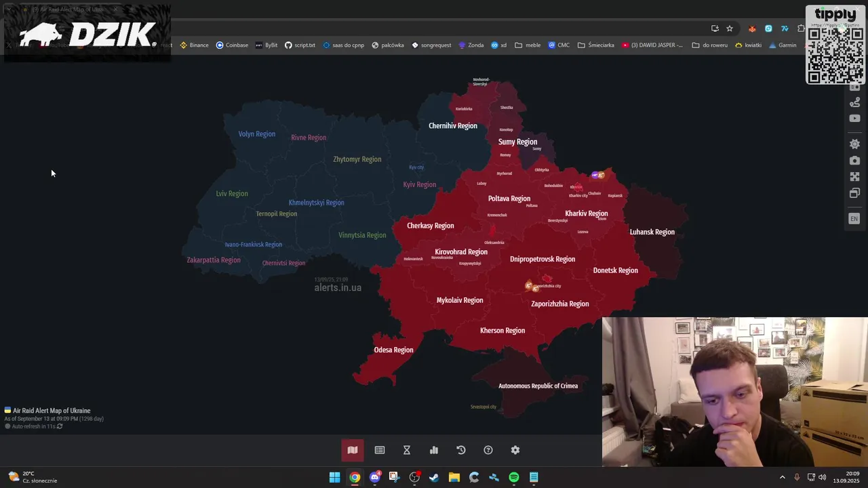Click the camera screenshot icon in sidebar
This screenshot has height=488, width=868.
coord(854,161)
